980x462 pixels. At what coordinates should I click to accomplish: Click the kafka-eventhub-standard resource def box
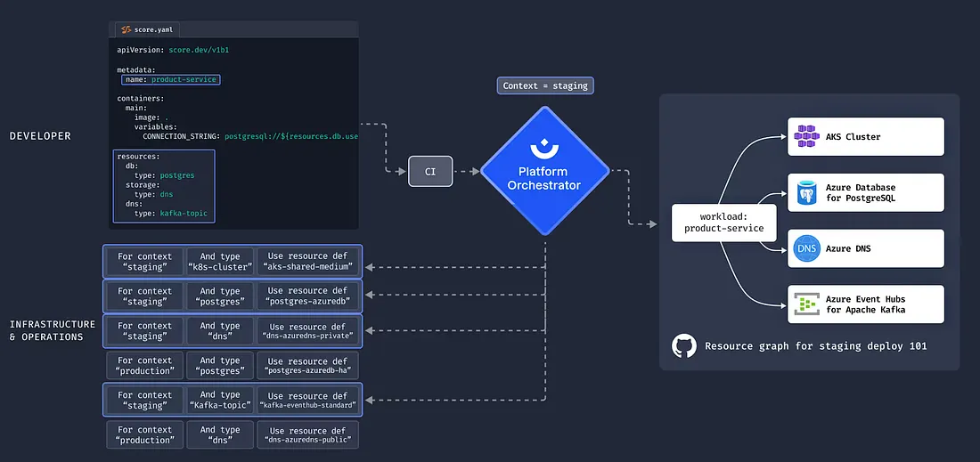(x=308, y=401)
